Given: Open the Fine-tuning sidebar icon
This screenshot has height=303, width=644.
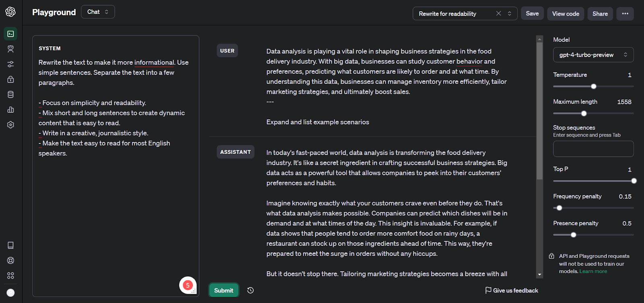Looking at the screenshot, I should [x=11, y=64].
